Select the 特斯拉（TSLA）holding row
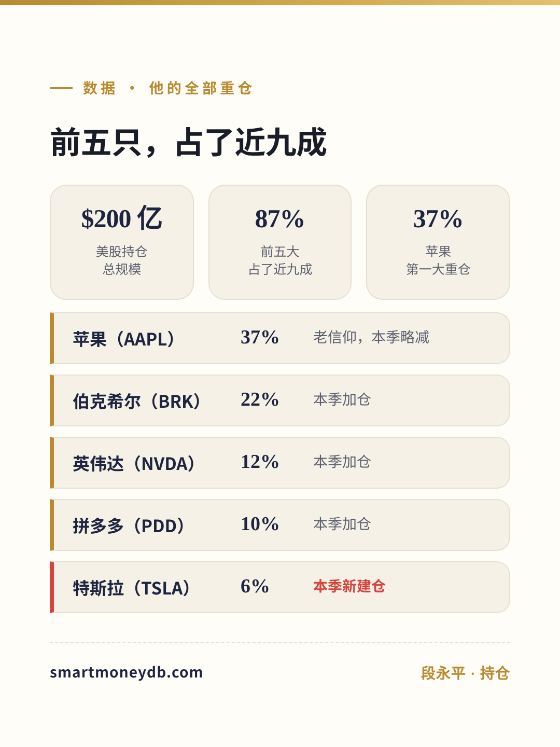 click(280, 587)
